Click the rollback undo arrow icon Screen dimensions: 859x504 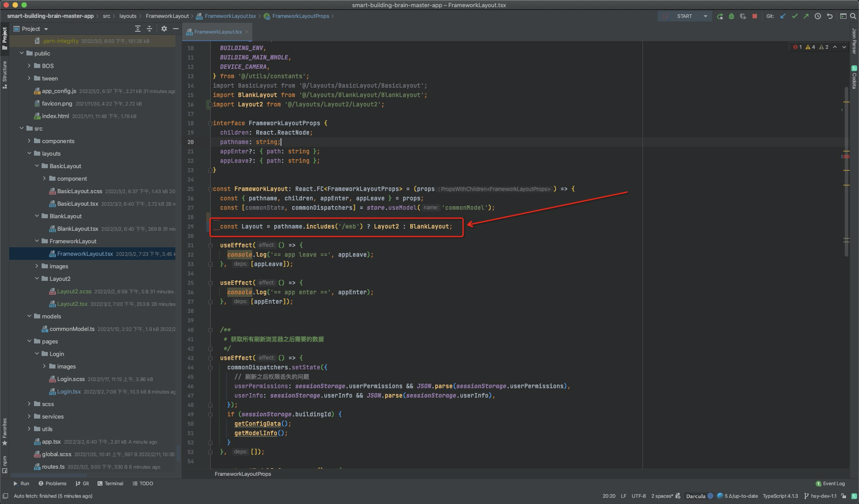[829, 16]
